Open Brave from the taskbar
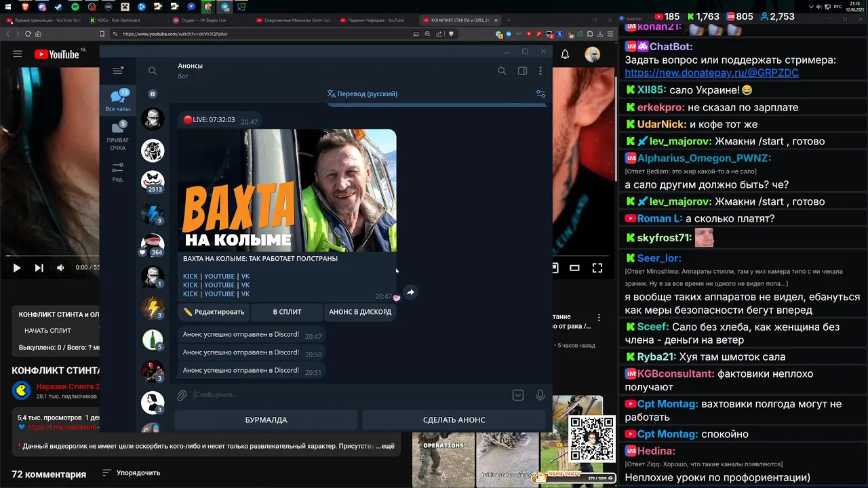Viewport: 868px width, 488px height. (x=25, y=7)
